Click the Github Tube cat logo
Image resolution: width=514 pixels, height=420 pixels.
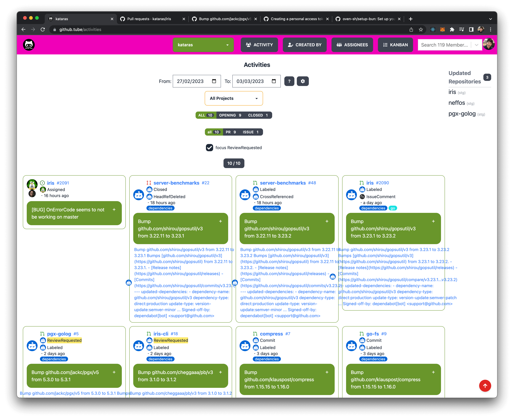[29, 45]
